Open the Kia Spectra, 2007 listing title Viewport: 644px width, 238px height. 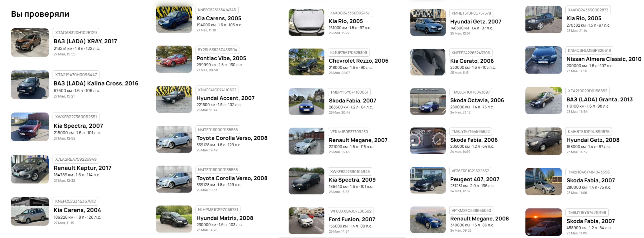[x=78, y=126]
